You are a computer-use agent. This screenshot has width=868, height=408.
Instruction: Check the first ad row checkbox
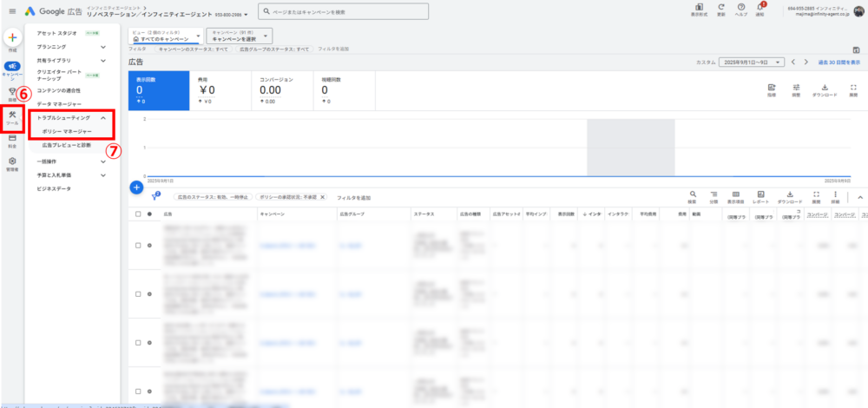[x=137, y=246]
